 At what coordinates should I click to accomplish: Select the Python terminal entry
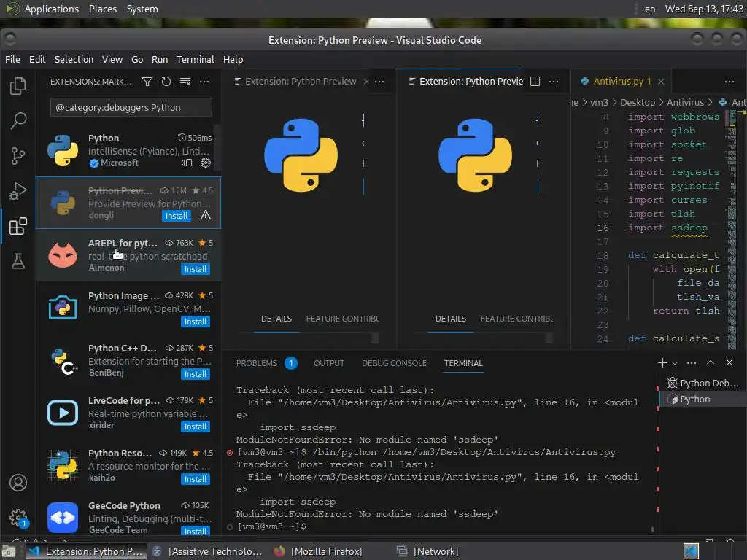pos(703,399)
